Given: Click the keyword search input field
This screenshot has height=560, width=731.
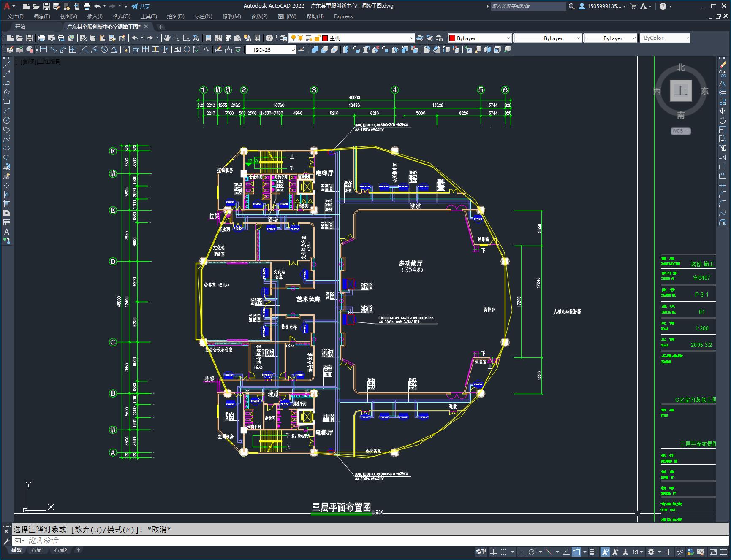Looking at the screenshot, I should (528, 6).
